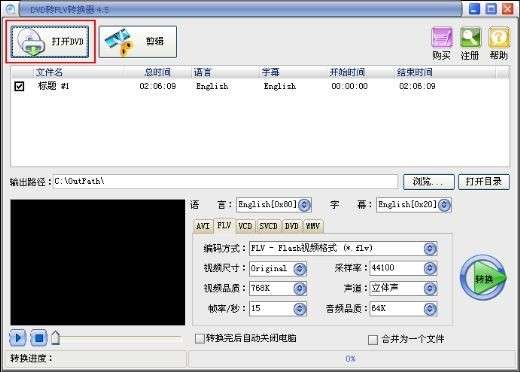The height and width of the screenshot is (372, 520).
Task: Click the 浏览... browse button
Action: (429, 182)
